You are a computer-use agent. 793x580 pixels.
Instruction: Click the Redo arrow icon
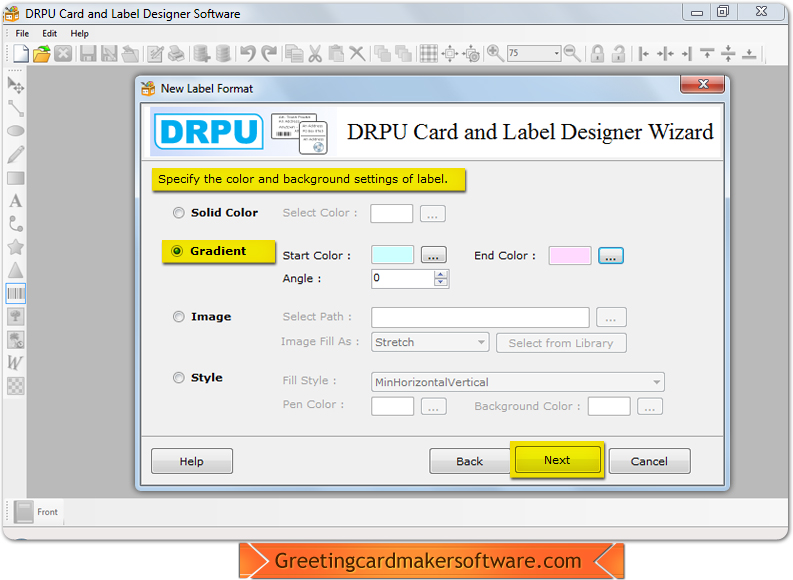pos(269,53)
